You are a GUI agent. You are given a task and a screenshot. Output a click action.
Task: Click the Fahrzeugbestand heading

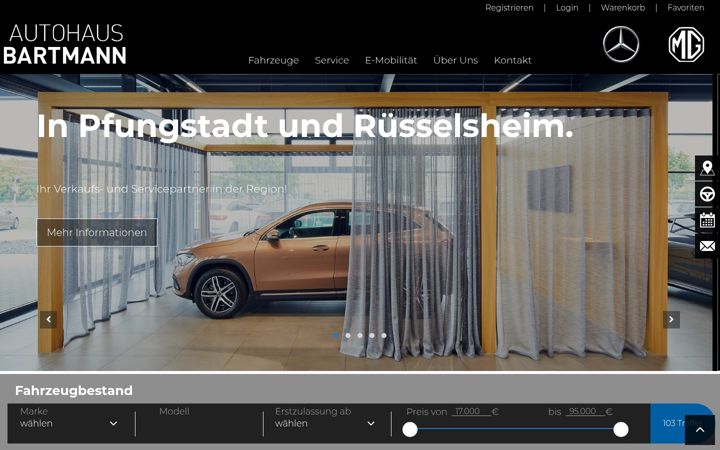pos(73,390)
